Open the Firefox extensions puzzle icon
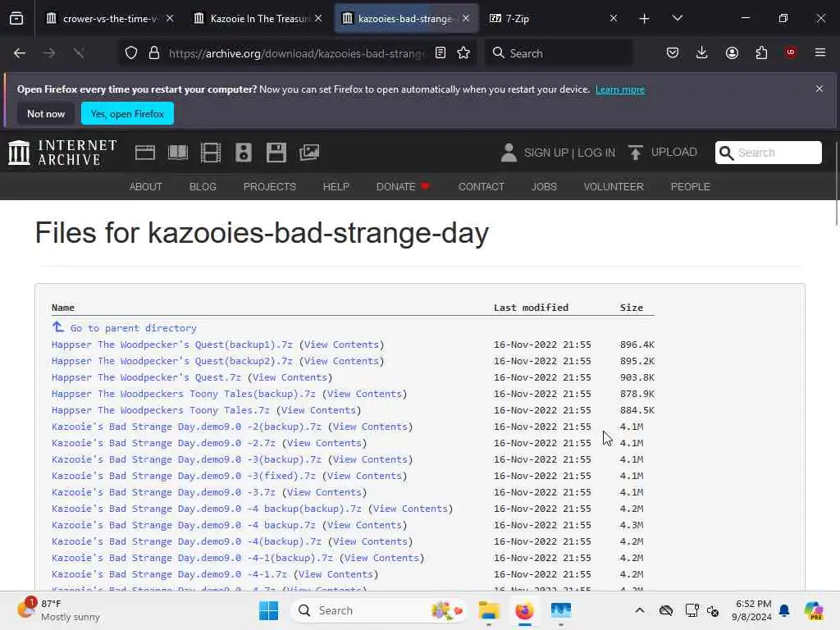Image resolution: width=840 pixels, height=630 pixels. point(761,53)
